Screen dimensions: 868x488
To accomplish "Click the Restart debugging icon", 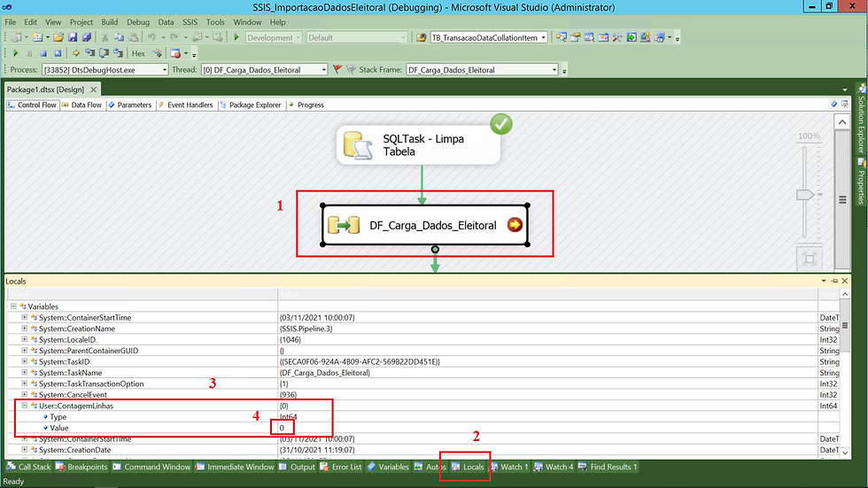I will click(58, 54).
